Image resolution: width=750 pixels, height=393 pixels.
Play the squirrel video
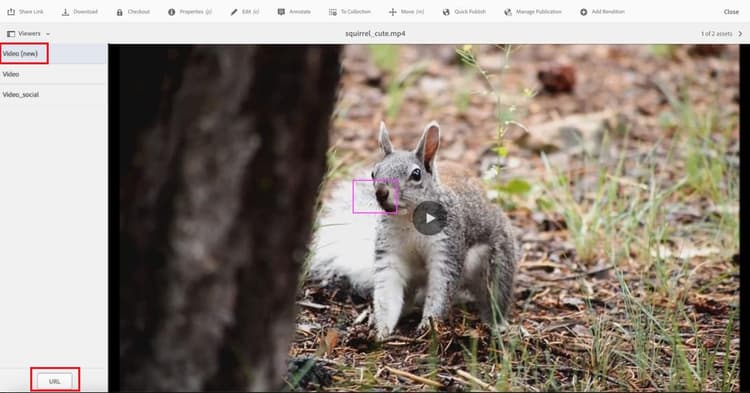point(430,218)
